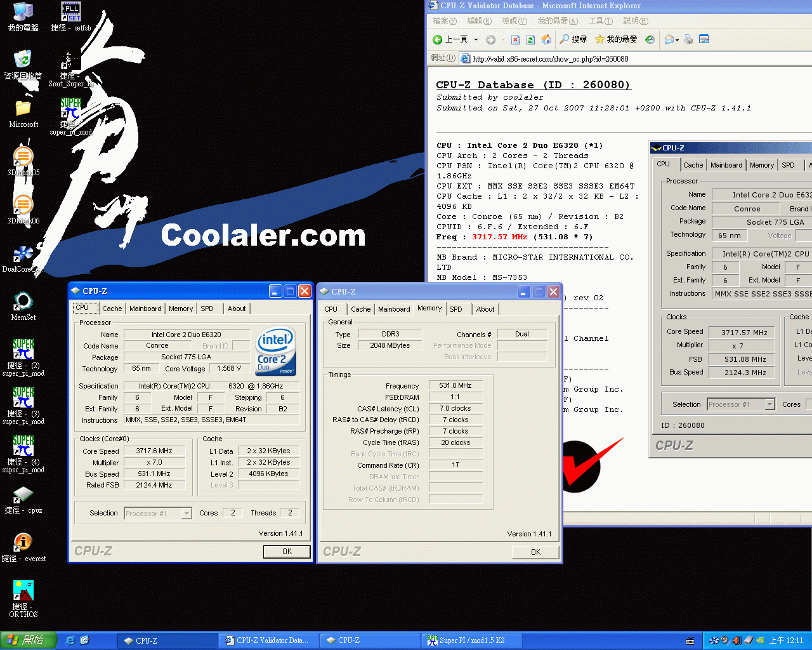Screen dimensions: 812x650
Task: Select the Microsoft folder on desktop
Action: click(x=23, y=113)
